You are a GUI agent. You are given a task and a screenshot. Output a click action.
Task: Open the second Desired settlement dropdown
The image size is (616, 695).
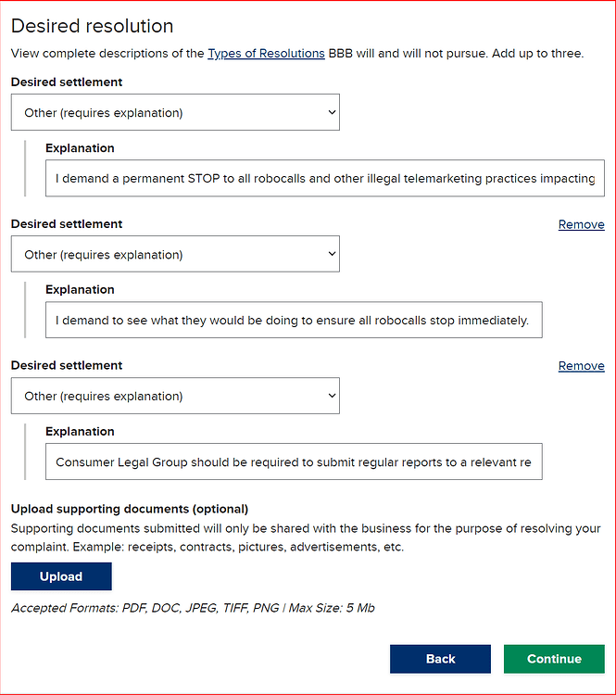point(175,254)
